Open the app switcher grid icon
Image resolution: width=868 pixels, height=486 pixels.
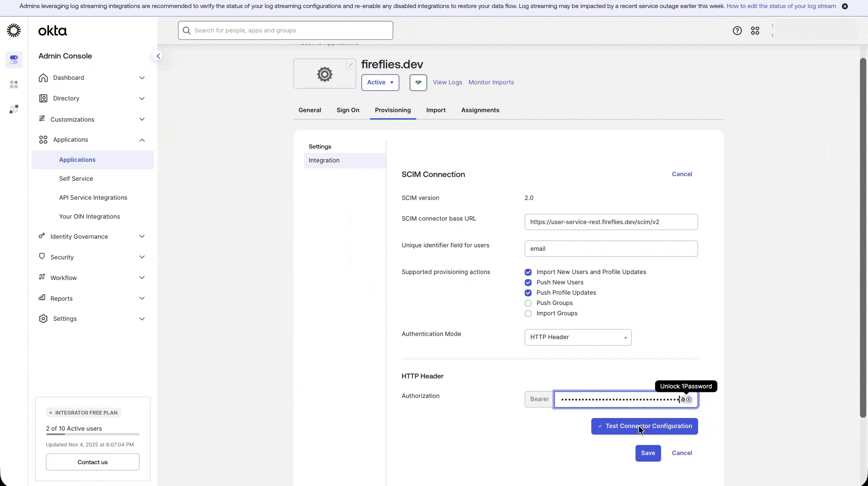click(755, 31)
